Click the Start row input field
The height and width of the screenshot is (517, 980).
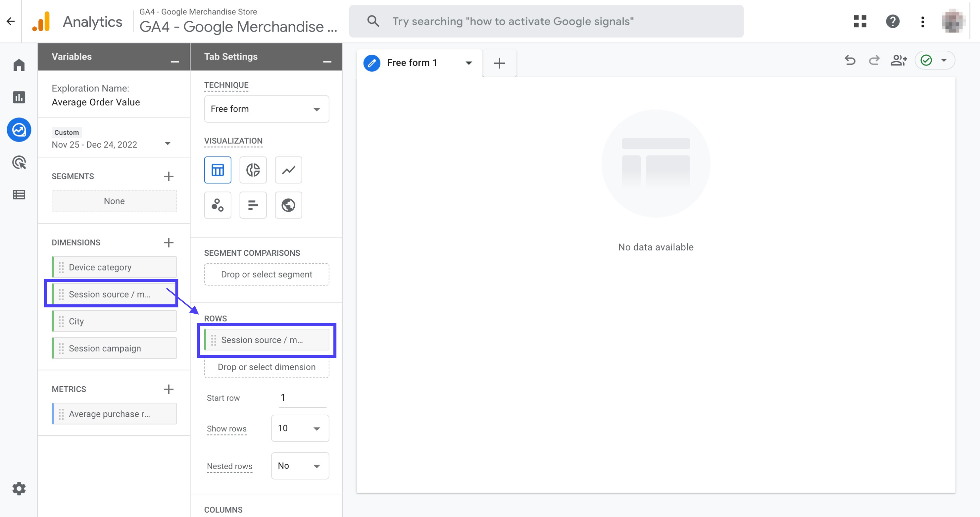[303, 398]
